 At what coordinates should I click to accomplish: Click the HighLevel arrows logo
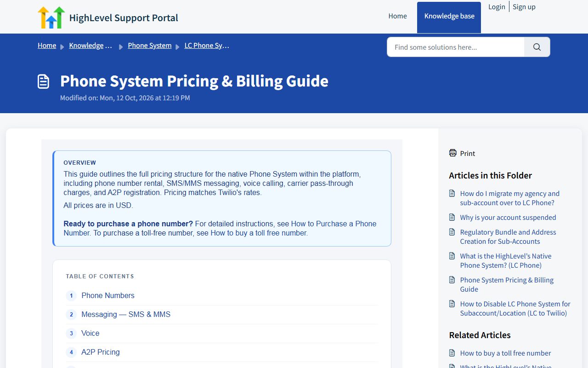point(51,17)
